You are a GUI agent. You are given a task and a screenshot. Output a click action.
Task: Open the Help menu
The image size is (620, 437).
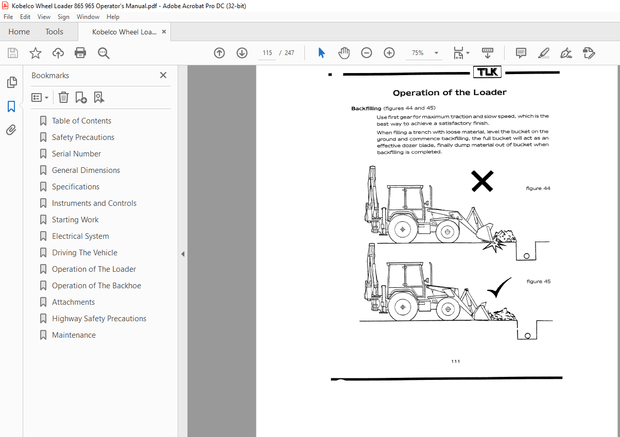[x=113, y=17]
